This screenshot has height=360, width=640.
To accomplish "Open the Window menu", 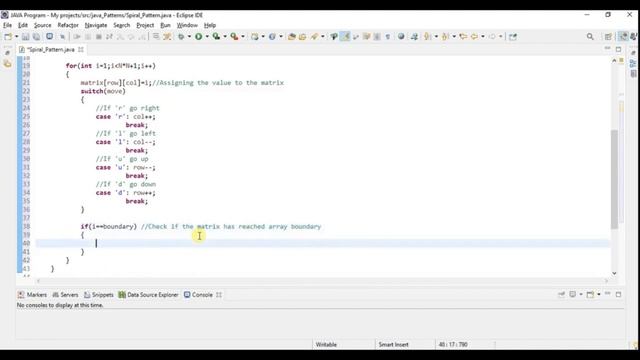I will tap(187, 25).
